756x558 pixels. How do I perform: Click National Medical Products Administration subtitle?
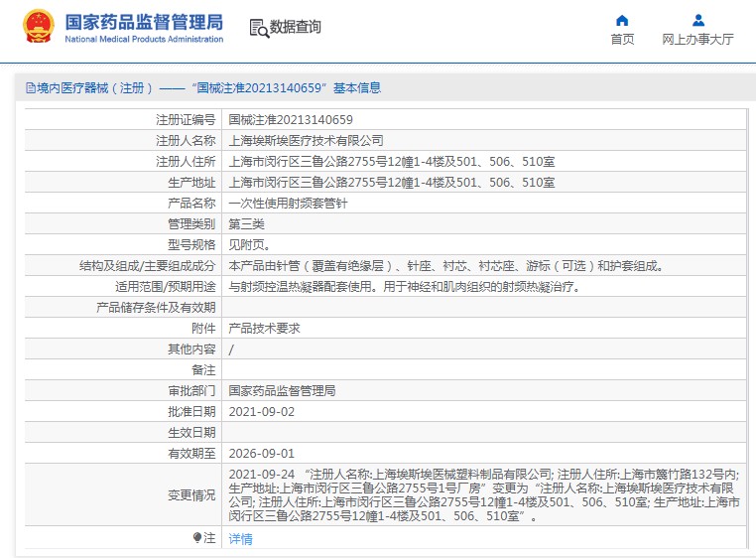coord(144,39)
